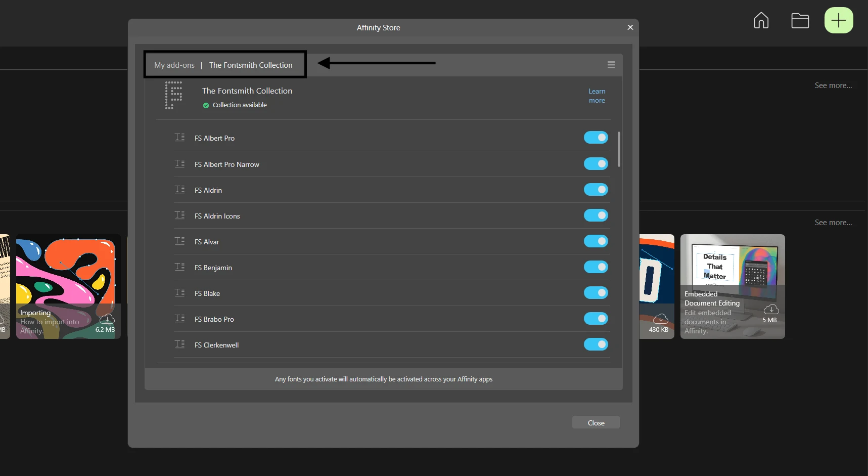Select The Fontsmith Collection breadcrumb
Image resolution: width=868 pixels, height=476 pixels.
coord(250,65)
